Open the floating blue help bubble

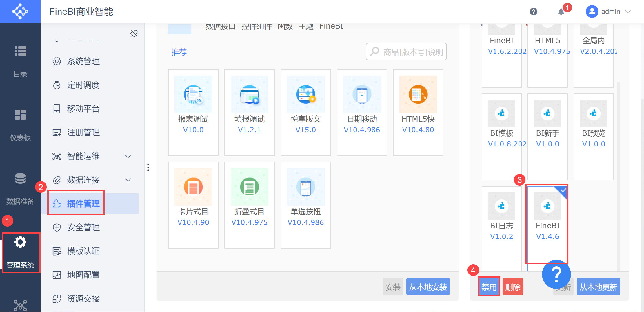[556, 274]
